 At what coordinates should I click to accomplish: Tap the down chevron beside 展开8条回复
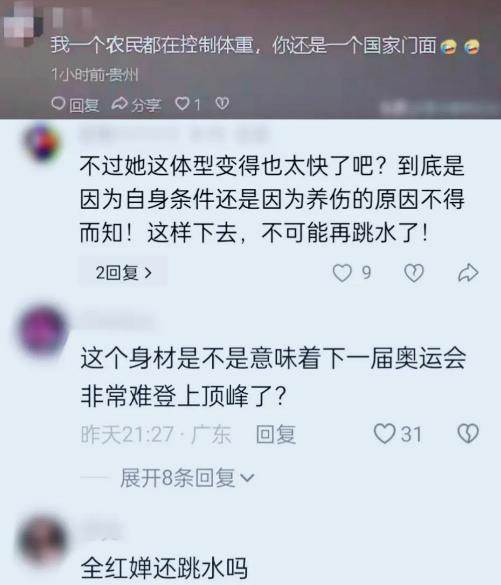click(247, 479)
